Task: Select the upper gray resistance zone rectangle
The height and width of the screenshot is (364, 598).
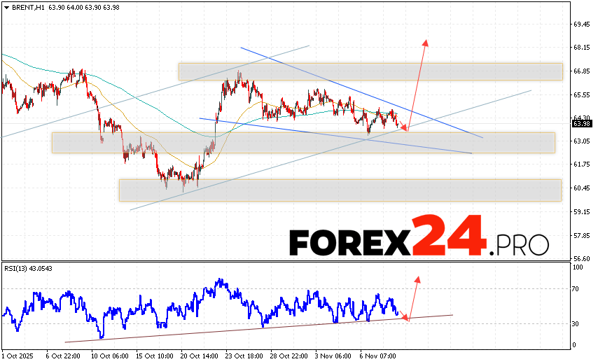Action: coord(370,71)
